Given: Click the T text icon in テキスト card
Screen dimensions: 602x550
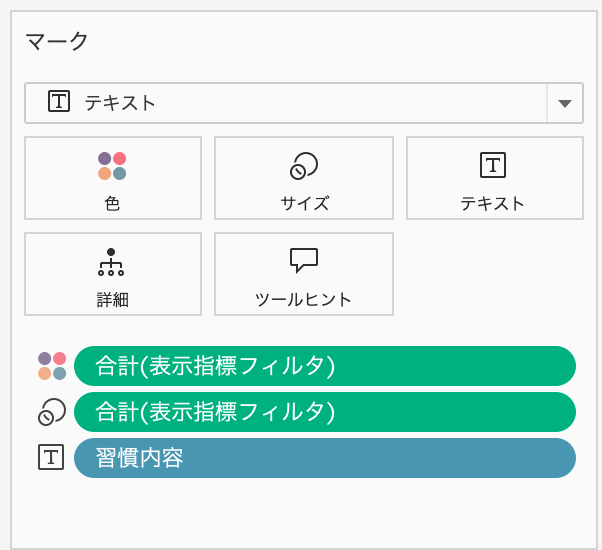Looking at the screenshot, I should click(x=493, y=165).
